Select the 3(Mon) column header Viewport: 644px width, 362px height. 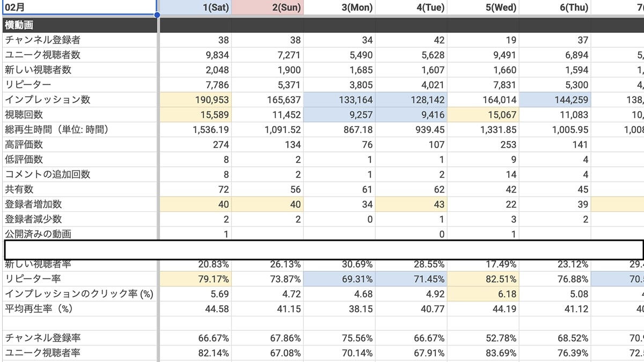(340, 7)
